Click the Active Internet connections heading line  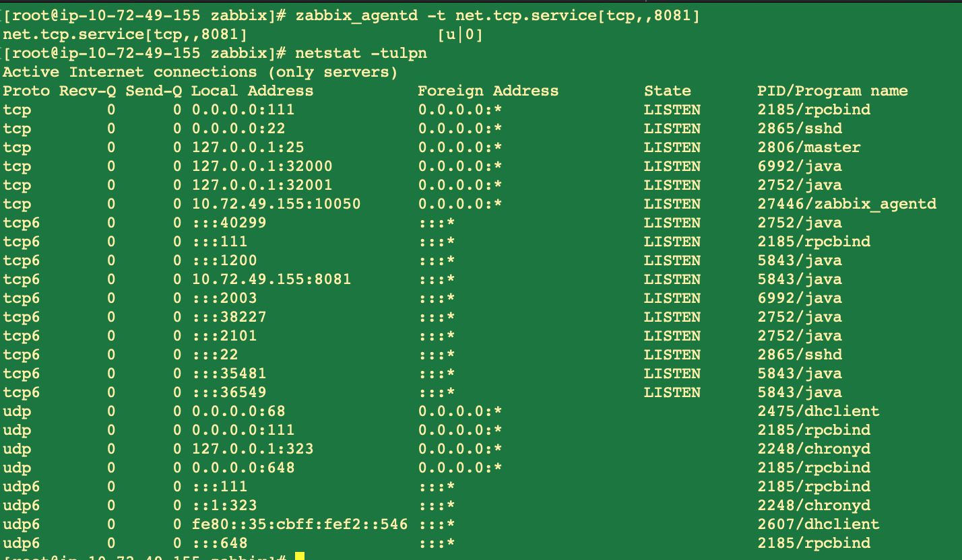point(200,71)
